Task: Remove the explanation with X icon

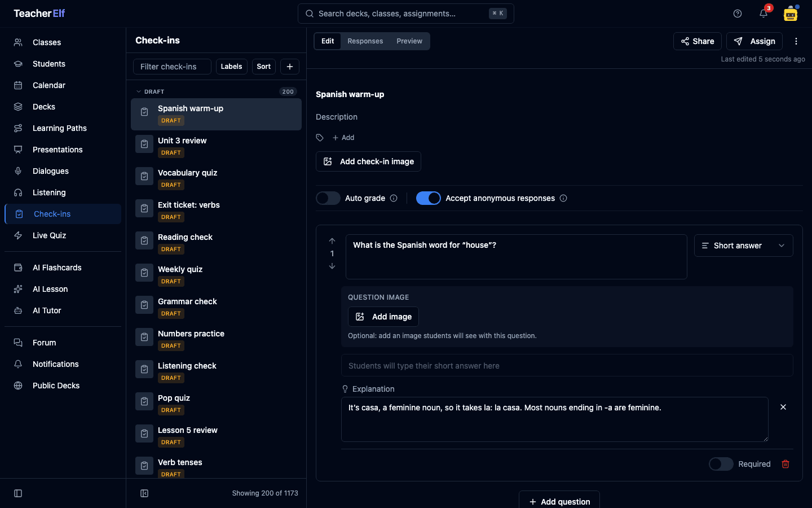Action: coord(783,407)
